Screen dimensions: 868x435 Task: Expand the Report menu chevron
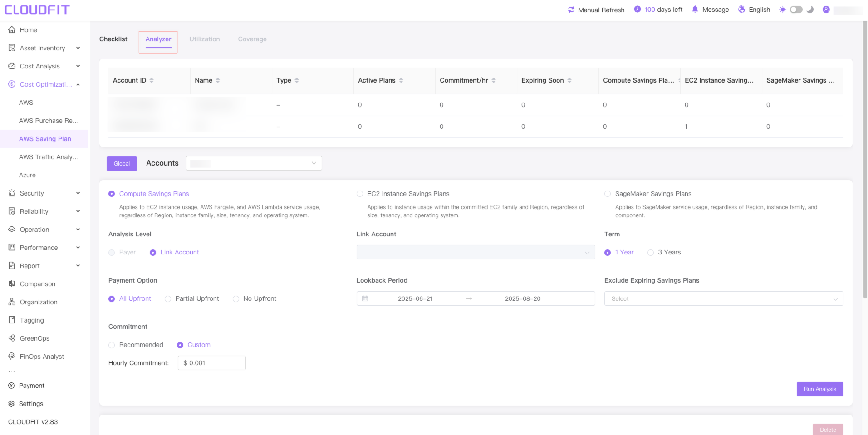point(78,266)
